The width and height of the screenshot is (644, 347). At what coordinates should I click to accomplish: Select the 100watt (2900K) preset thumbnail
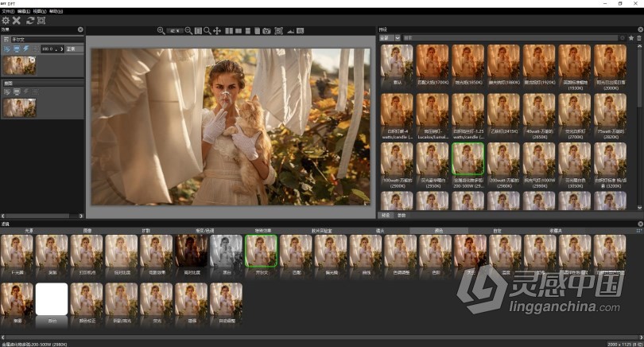click(x=397, y=159)
